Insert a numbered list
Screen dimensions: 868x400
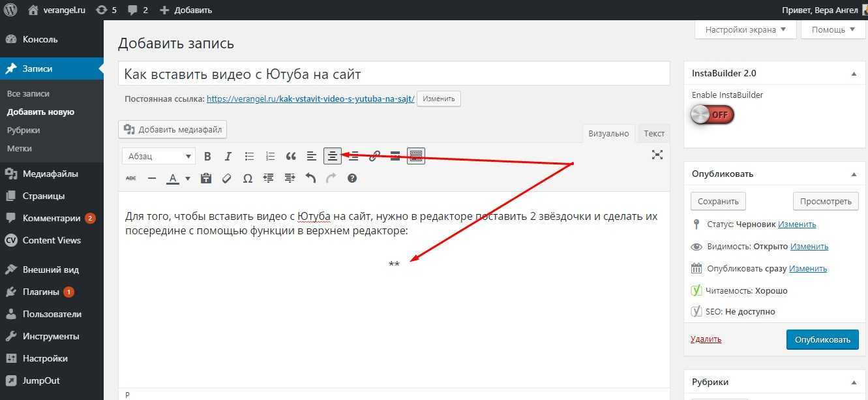click(270, 156)
